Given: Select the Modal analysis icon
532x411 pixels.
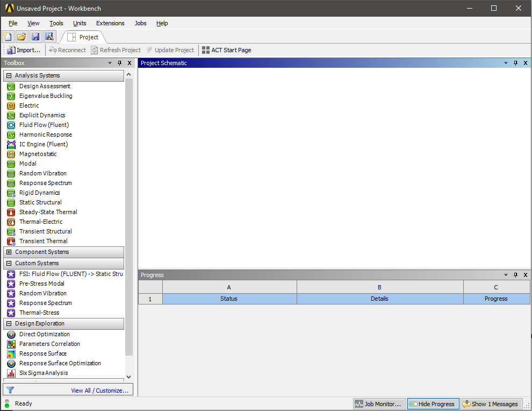Looking at the screenshot, I should (x=11, y=164).
